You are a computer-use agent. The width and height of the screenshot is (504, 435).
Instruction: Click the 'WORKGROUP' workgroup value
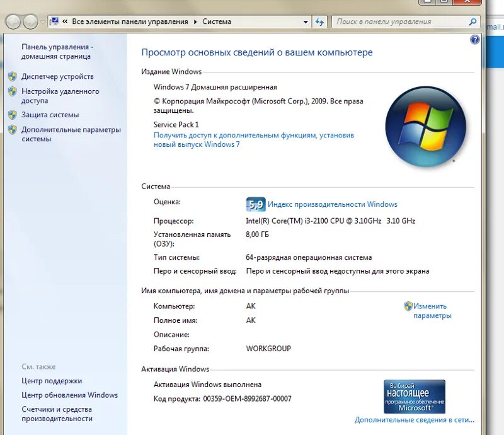point(268,349)
